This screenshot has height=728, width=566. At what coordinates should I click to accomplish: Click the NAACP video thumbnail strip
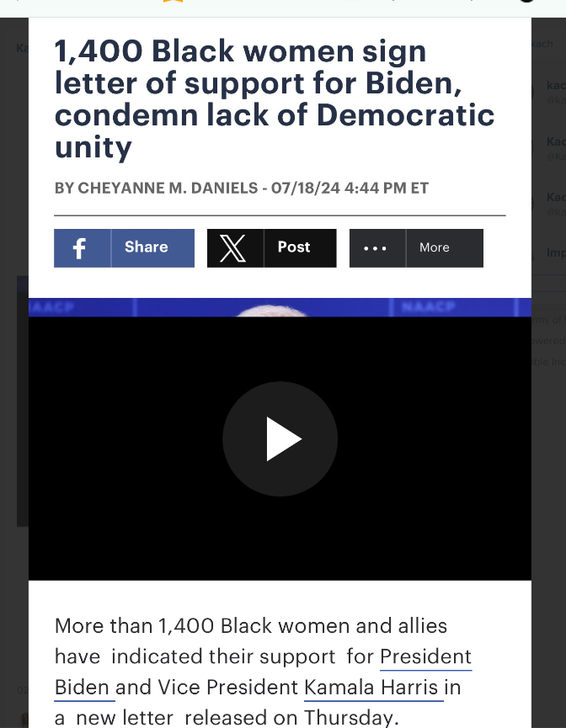280,307
